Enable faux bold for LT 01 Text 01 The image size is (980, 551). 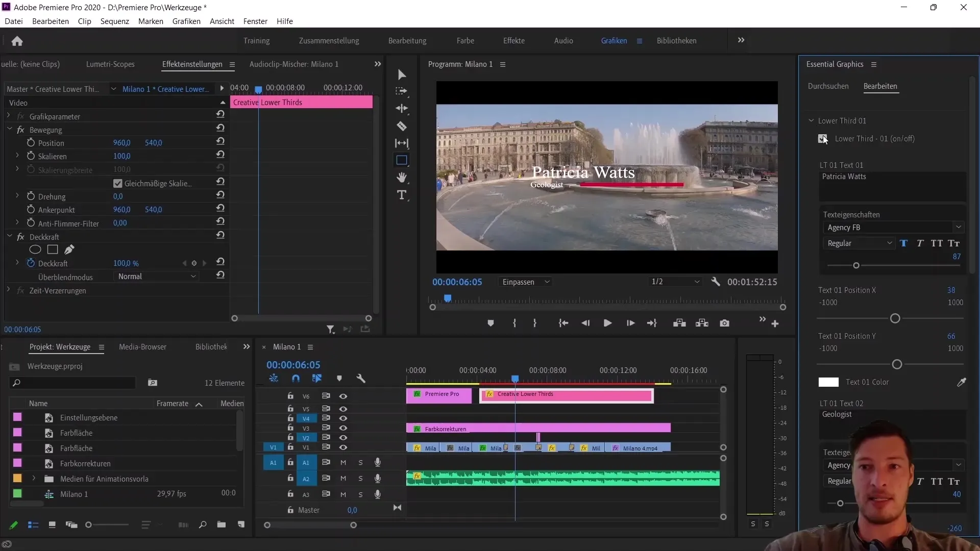(903, 243)
